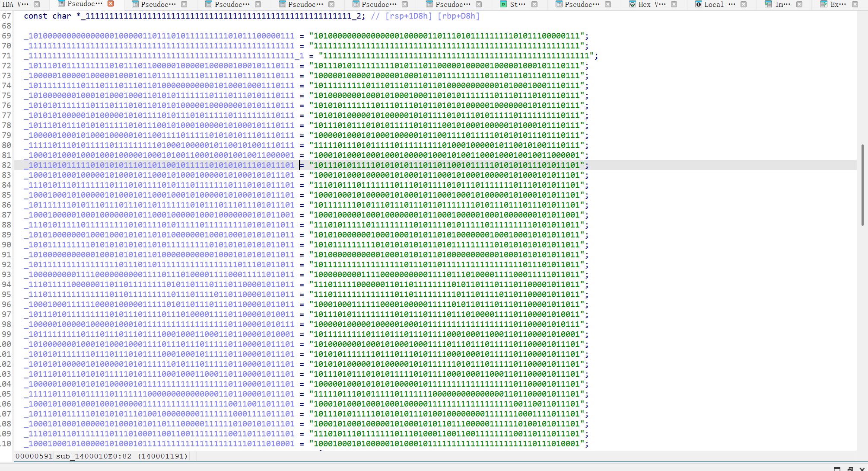Close the Hex View tab
Screen dimensions: 868x471
click(674, 4)
